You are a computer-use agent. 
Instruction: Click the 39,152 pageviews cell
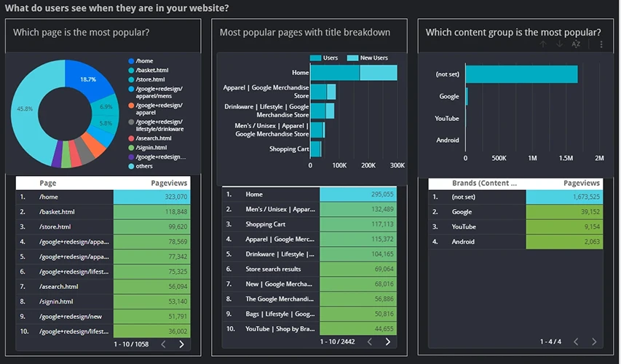click(565, 212)
